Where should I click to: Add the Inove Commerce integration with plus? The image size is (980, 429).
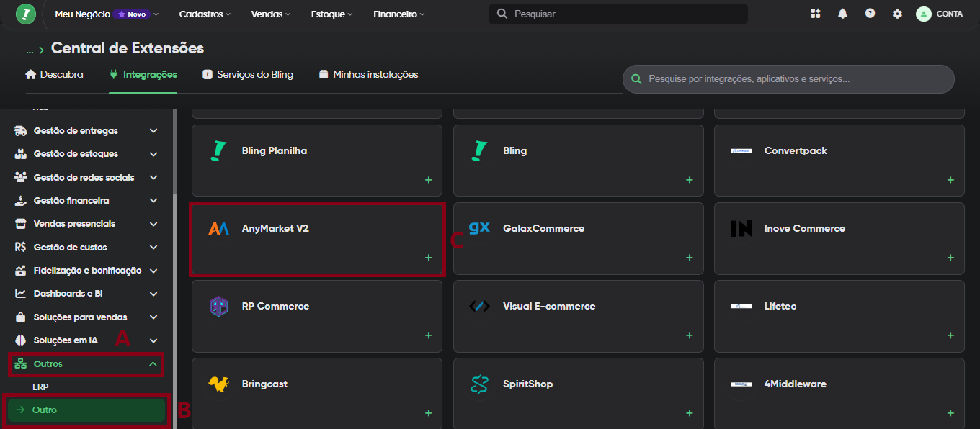950,258
